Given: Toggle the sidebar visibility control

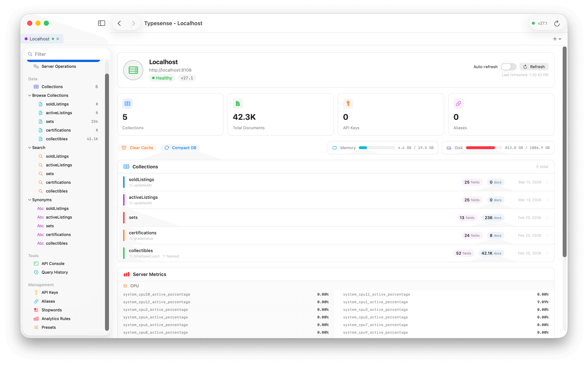Looking at the screenshot, I should (102, 23).
